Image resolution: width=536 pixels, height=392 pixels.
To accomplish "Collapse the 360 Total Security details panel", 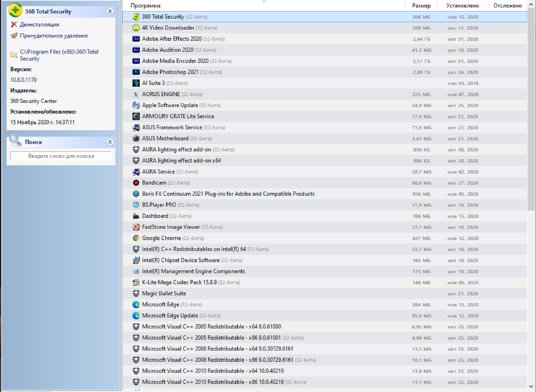I will (x=110, y=11).
